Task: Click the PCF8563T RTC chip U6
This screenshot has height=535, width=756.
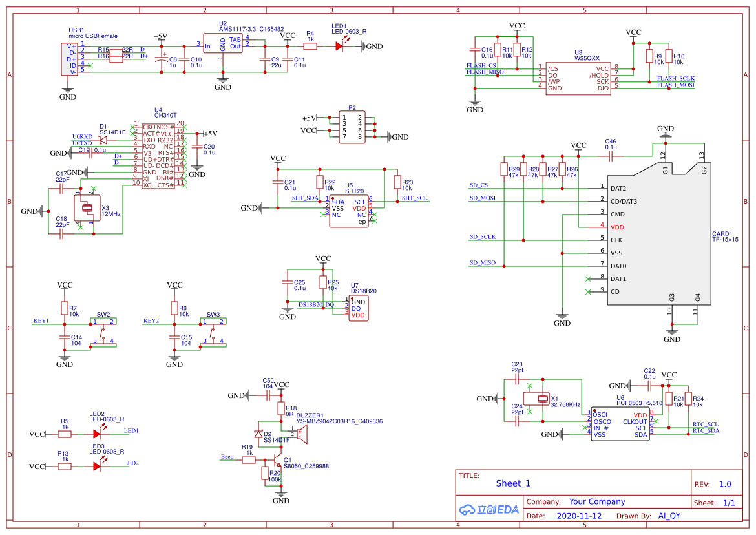Action: (x=620, y=424)
